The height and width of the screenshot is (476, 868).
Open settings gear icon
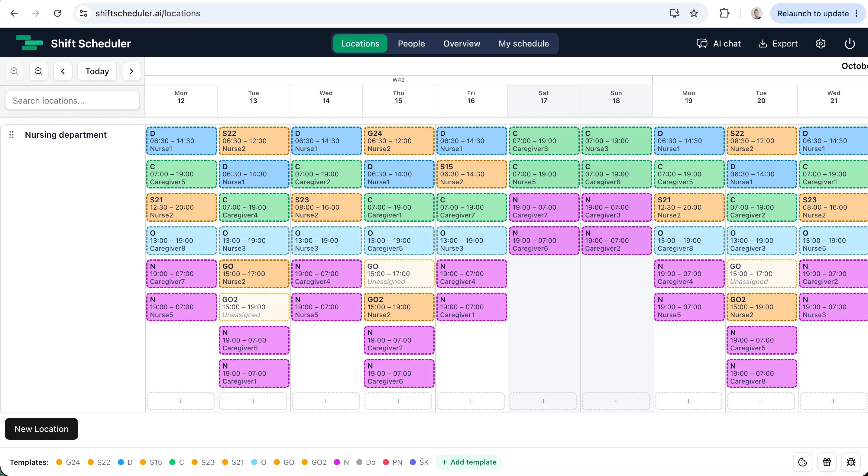821,43
